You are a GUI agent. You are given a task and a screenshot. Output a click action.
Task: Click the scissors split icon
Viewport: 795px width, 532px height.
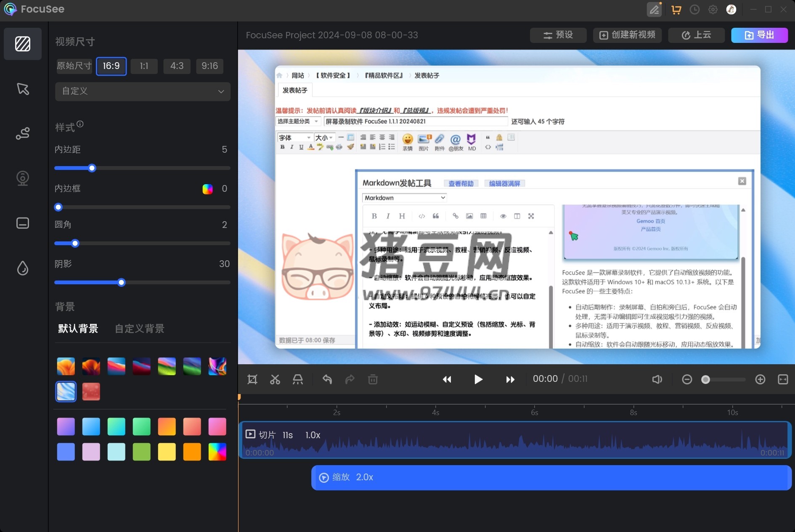[275, 379]
